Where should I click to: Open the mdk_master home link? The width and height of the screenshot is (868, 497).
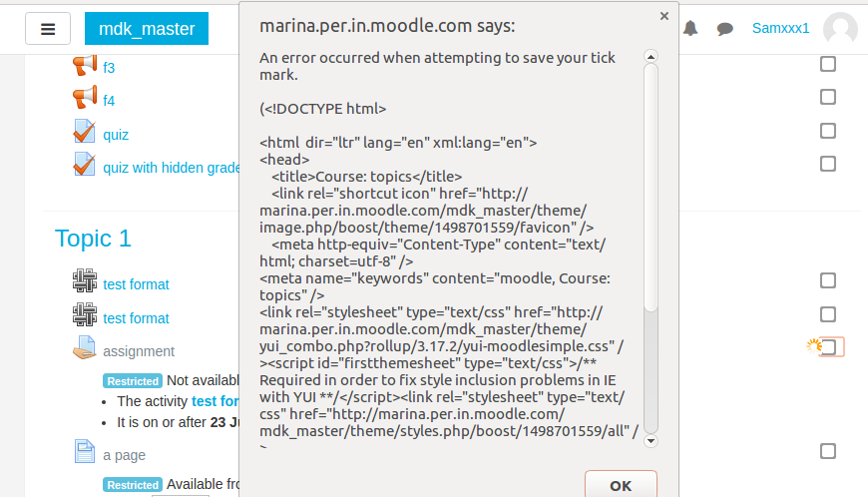(147, 28)
